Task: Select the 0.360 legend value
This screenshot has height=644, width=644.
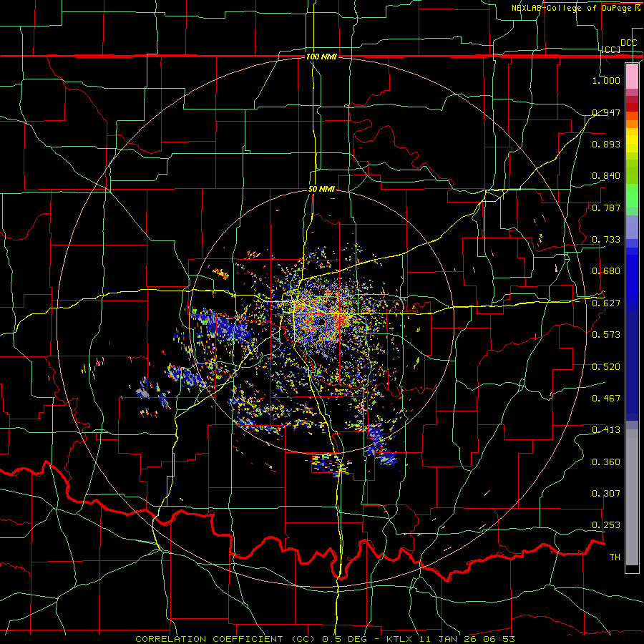Action: coord(606,462)
